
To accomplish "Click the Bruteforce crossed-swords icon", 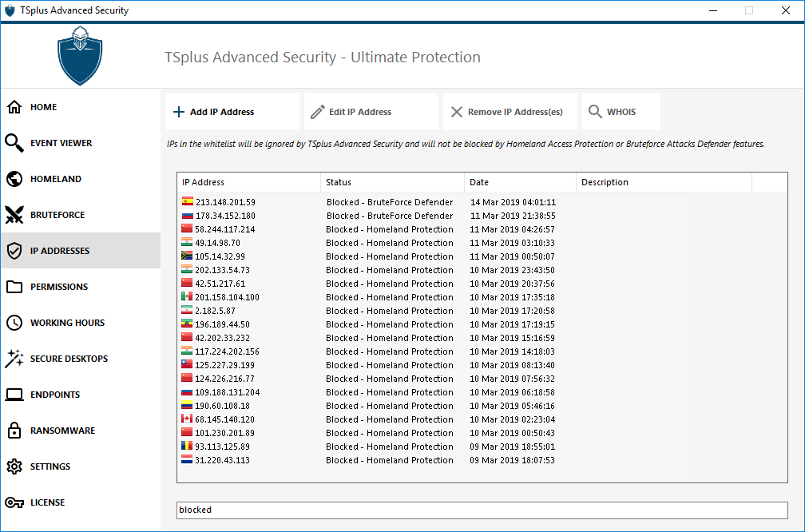I will pyautogui.click(x=15, y=214).
